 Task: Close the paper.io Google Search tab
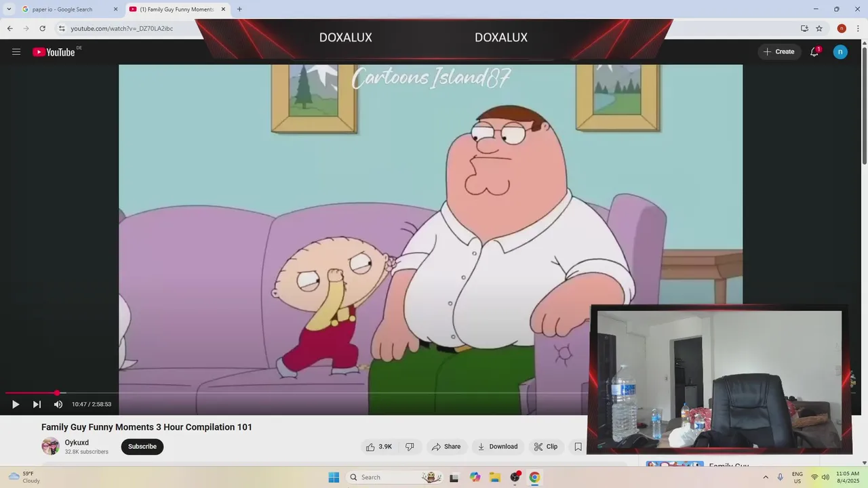(115, 9)
